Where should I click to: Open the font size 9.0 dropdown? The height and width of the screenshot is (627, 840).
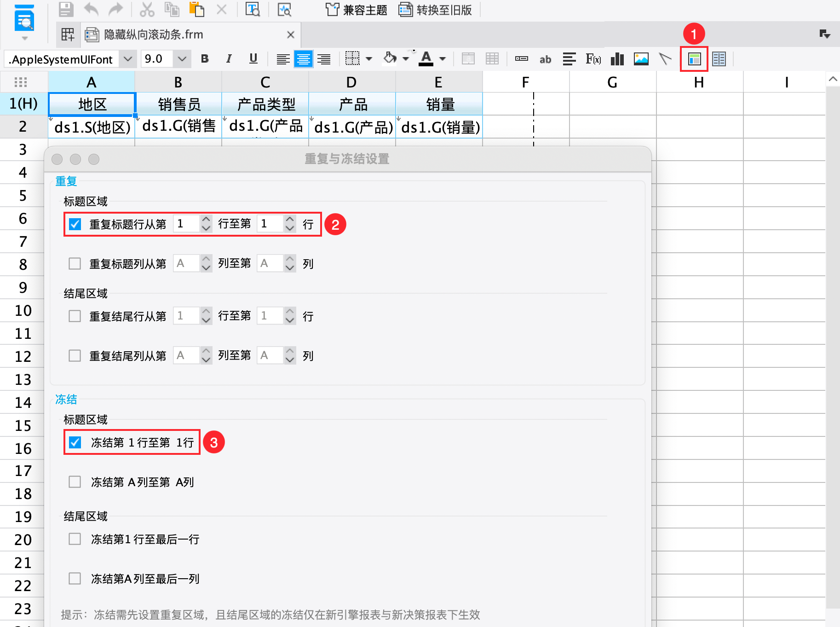point(182,59)
